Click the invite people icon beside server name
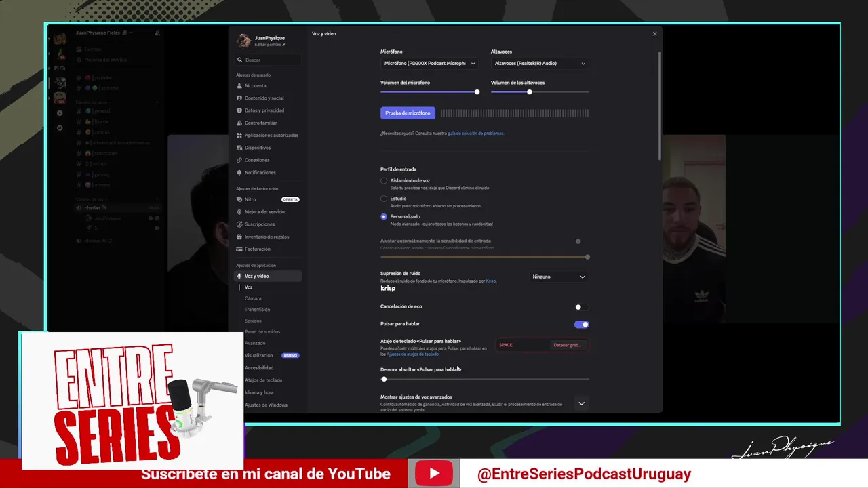Image resolution: width=868 pixels, height=488 pixels. pyautogui.click(x=157, y=33)
